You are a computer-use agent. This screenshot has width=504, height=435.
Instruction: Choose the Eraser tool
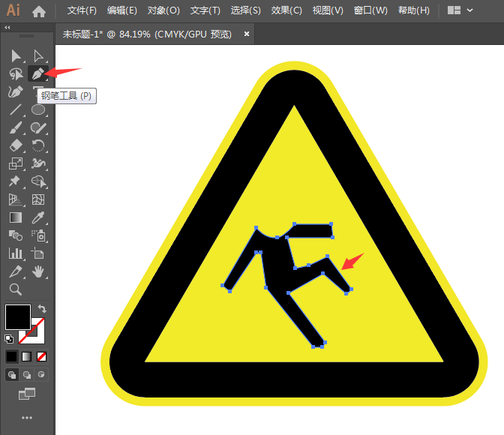tap(15, 145)
